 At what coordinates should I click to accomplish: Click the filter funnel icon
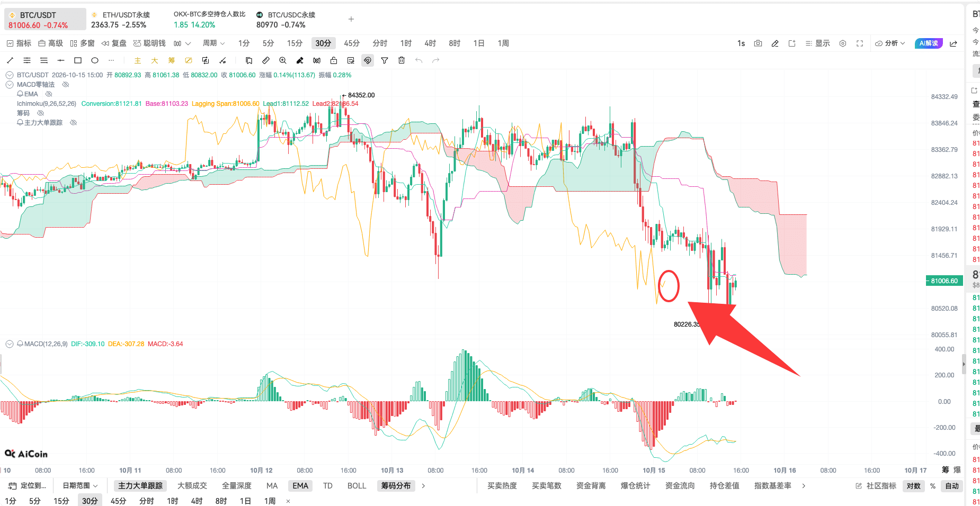pos(385,60)
